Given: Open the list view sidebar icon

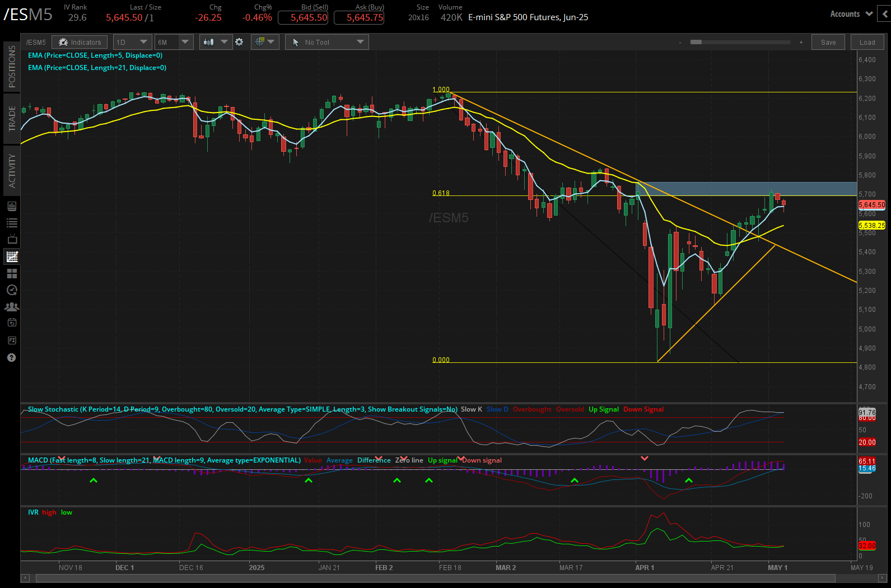Looking at the screenshot, I should (x=12, y=223).
